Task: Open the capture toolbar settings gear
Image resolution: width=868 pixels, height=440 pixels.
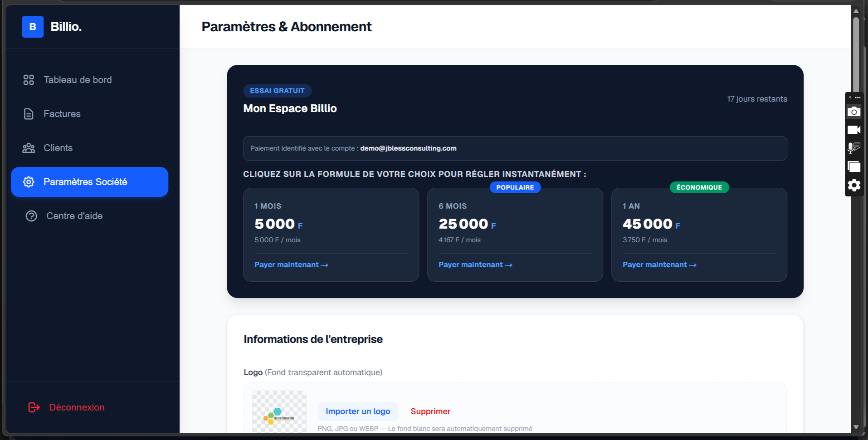Action: [x=854, y=185]
